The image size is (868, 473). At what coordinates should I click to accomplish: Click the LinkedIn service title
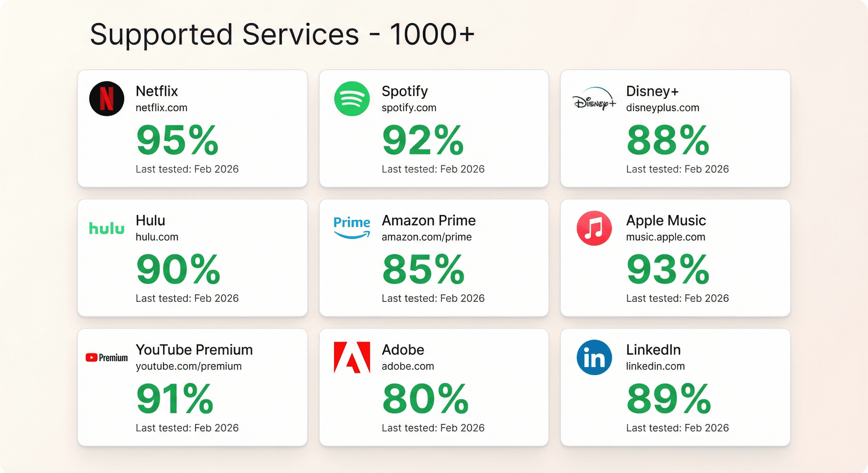653,350
